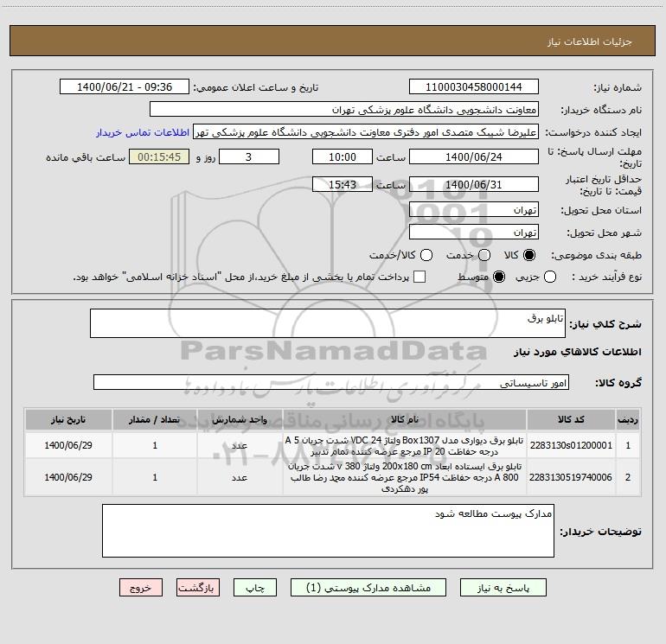The image size is (666, 644).
Task: Click the 200x180 cm standing panel item name
Action: [405, 477]
